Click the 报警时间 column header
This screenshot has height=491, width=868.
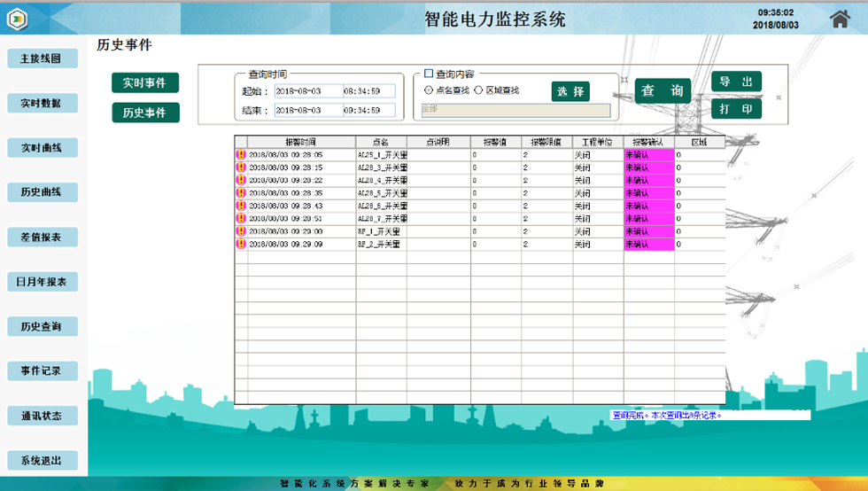point(301,141)
